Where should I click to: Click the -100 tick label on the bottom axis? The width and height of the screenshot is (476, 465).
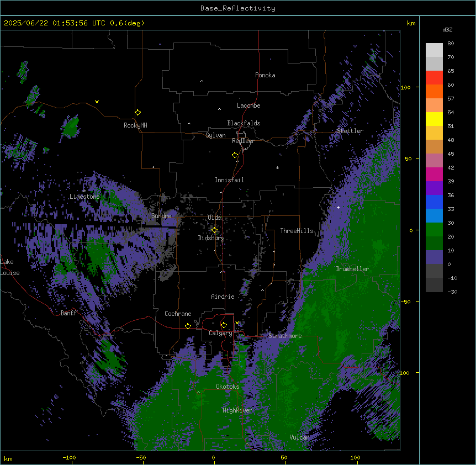click(69, 457)
